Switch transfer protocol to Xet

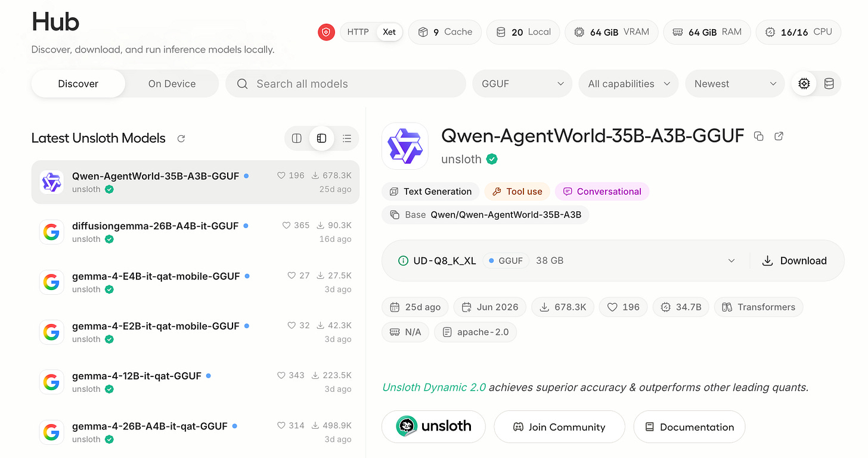389,32
